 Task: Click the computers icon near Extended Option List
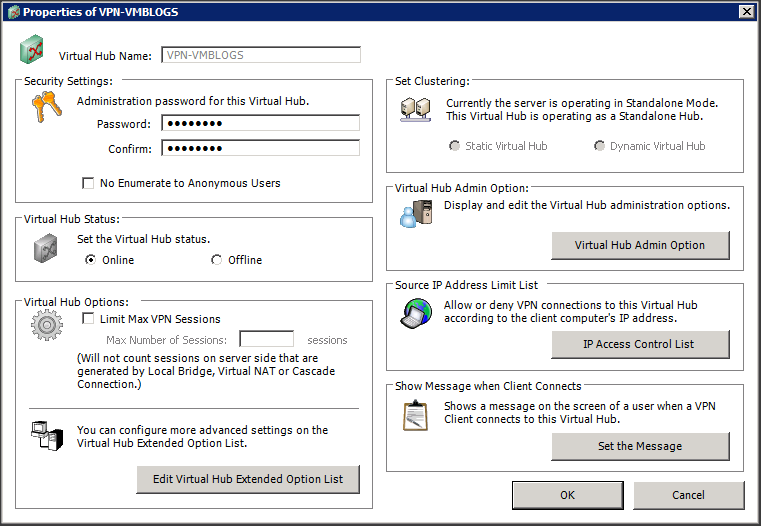46,436
